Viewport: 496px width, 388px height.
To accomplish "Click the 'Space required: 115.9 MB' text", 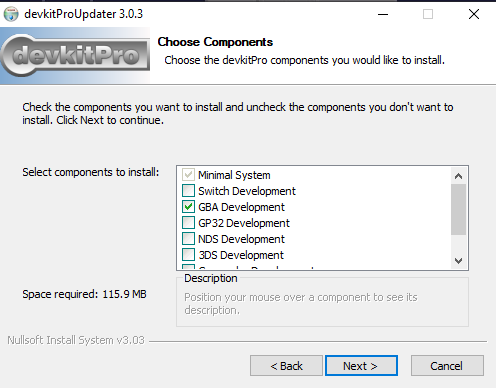I will coord(84,294).
